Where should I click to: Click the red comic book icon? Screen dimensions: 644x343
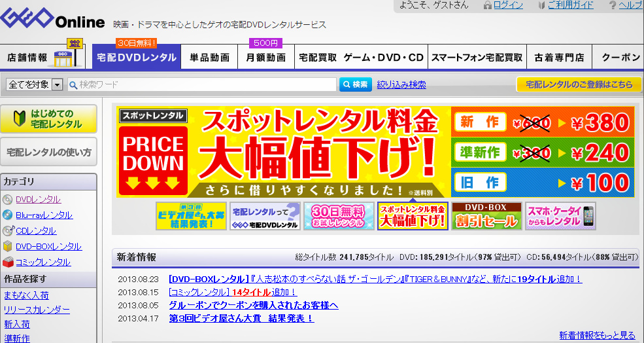7,262
